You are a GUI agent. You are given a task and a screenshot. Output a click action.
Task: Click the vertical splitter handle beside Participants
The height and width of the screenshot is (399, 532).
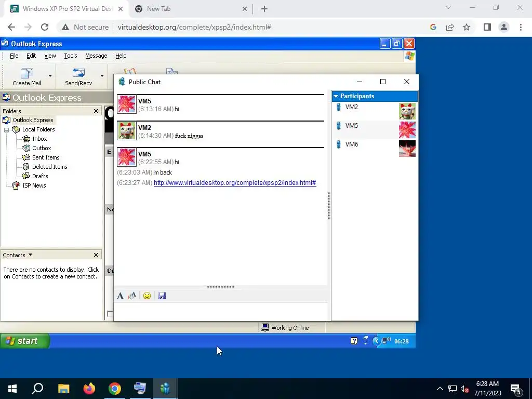[329, 206]
